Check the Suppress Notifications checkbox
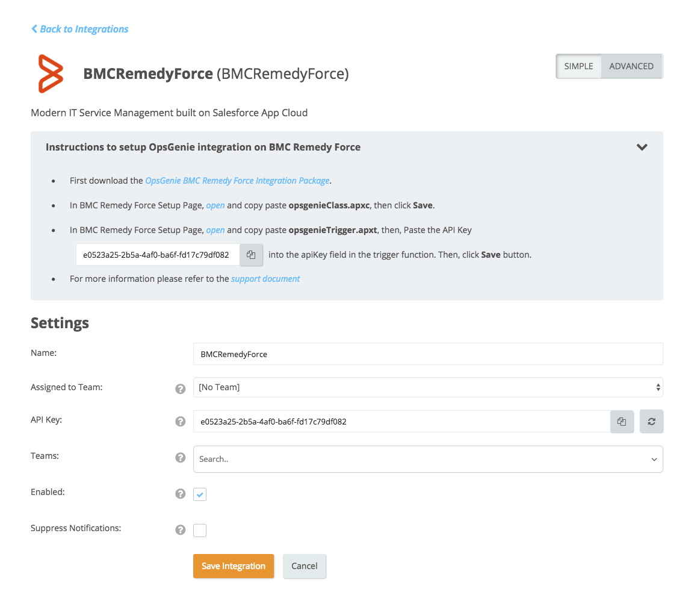This screenshot has height=610, width=700. click(x=200, y=531)
